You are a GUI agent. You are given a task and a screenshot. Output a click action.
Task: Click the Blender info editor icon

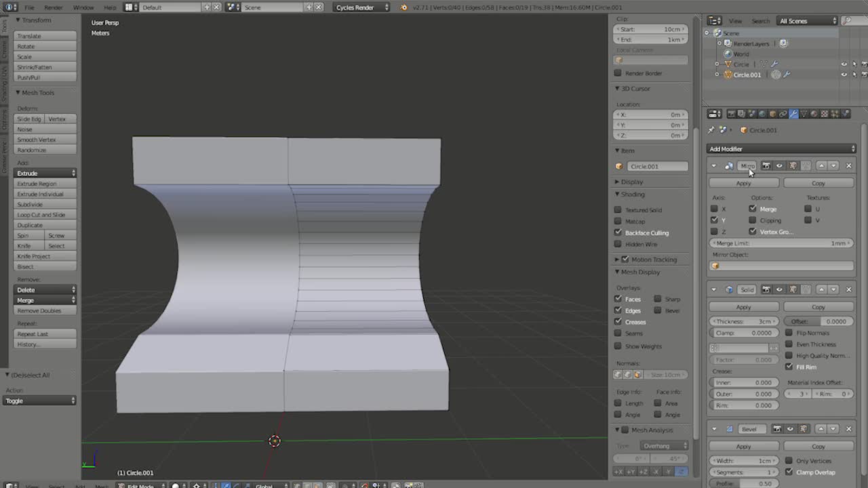[11, 7]
